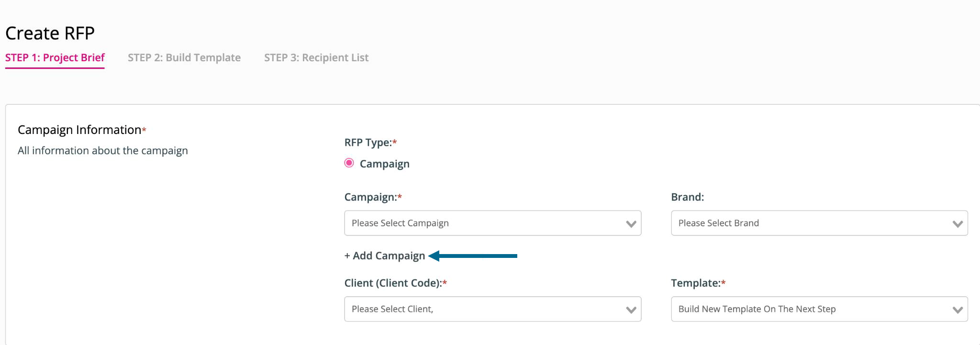Select the Campaign radio button
This screenshot has height=345, width=980.
coord(349,163)
